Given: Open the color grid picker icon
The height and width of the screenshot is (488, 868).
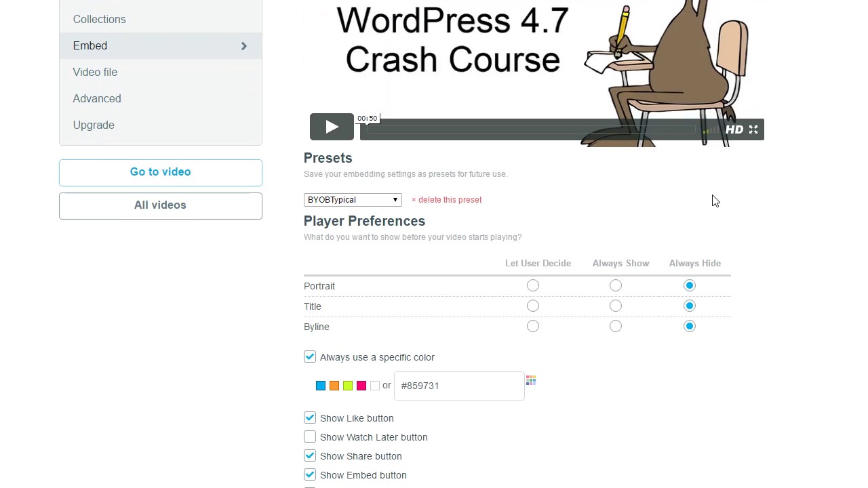Looking at the screenshot, I should (x=531, y=380).
